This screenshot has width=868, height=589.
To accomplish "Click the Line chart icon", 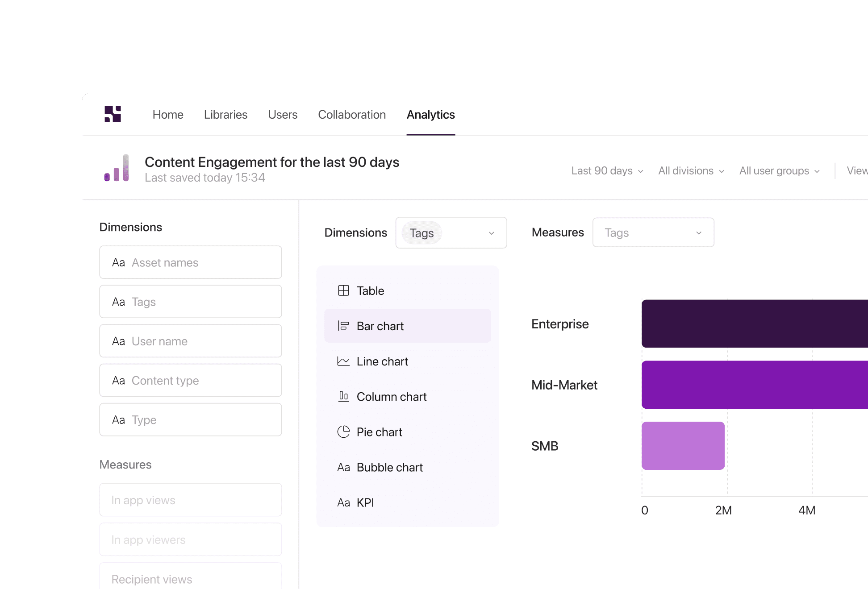I will [343, 361].
